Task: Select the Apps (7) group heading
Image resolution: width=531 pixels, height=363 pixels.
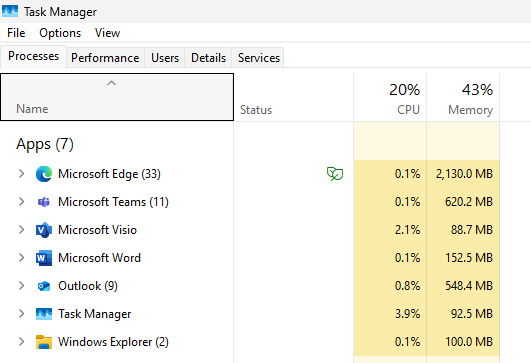Action: [45, 144]
